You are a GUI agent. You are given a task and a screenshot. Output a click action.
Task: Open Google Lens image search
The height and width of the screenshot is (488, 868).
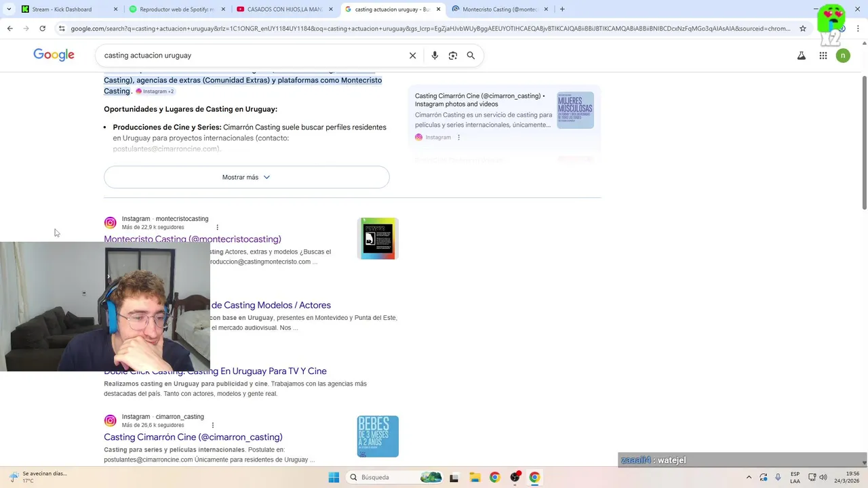453,56
